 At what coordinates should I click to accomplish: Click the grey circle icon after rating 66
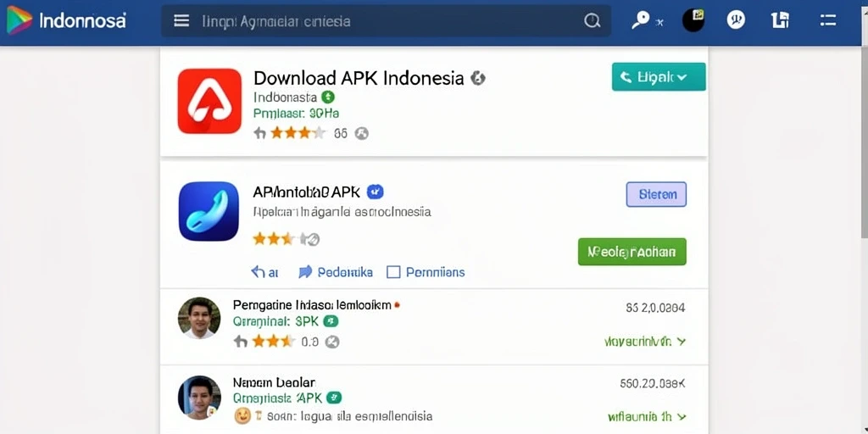361,133
